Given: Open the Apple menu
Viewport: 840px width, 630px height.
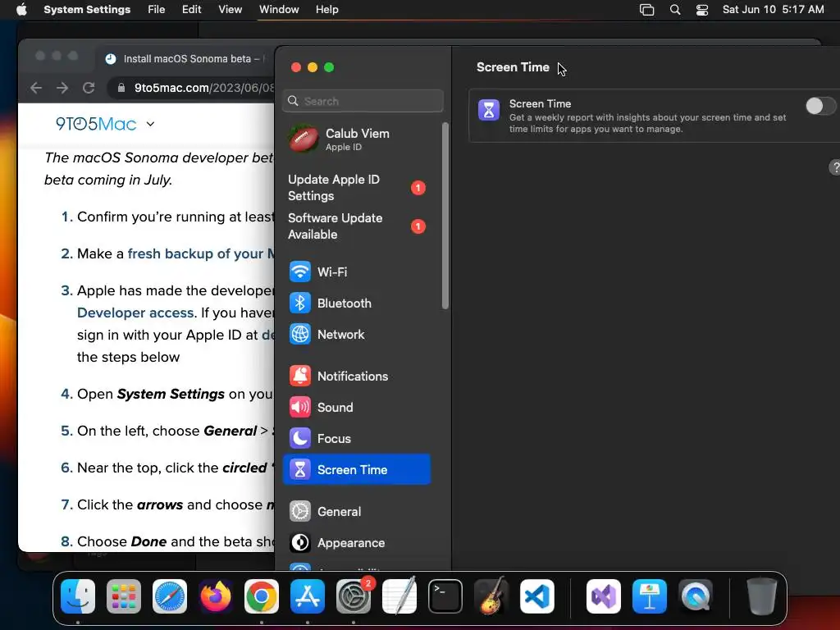Looking at the screenshot, I should pos(21,10).
